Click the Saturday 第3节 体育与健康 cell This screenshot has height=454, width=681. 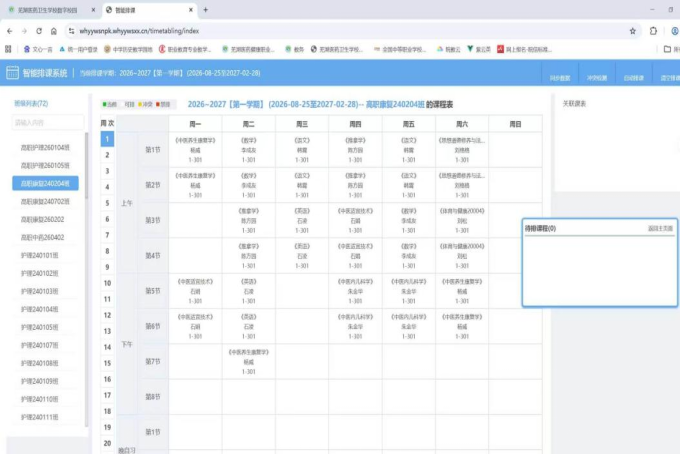pyautogui.click(x=462, y=220)
